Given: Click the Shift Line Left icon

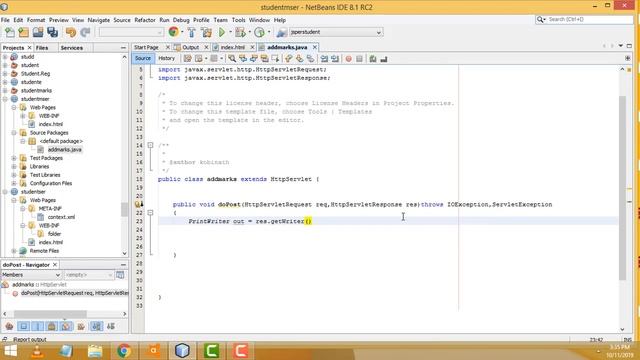Looking at the screenshot, I should [324, 59].
